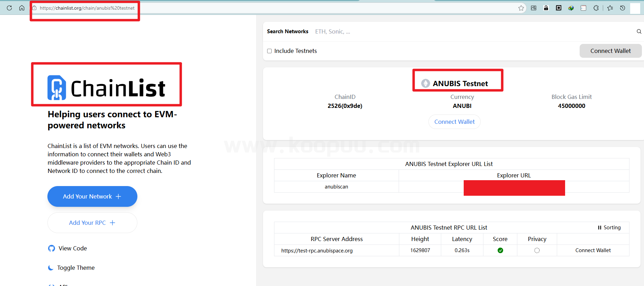The image size is (644, 286).
Task: Open the black square extension icon
Action: tap(559, 8)
